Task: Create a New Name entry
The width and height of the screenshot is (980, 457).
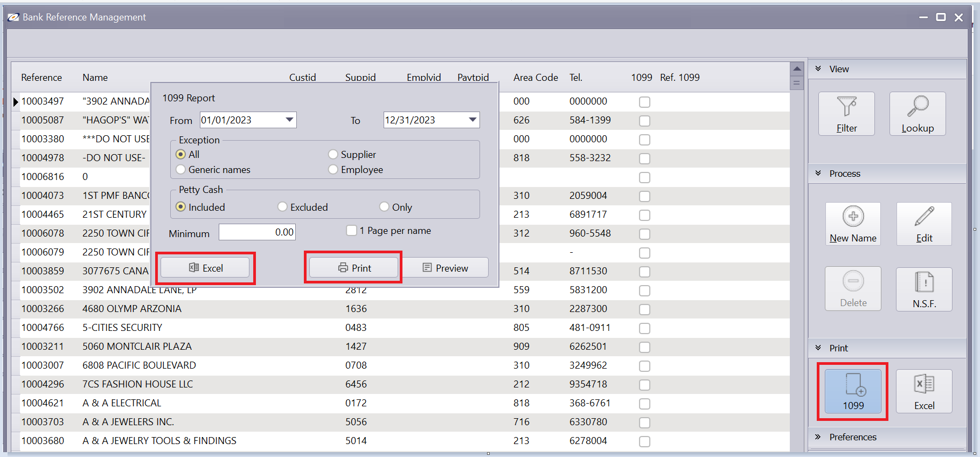Action: [x=853, y=224]
